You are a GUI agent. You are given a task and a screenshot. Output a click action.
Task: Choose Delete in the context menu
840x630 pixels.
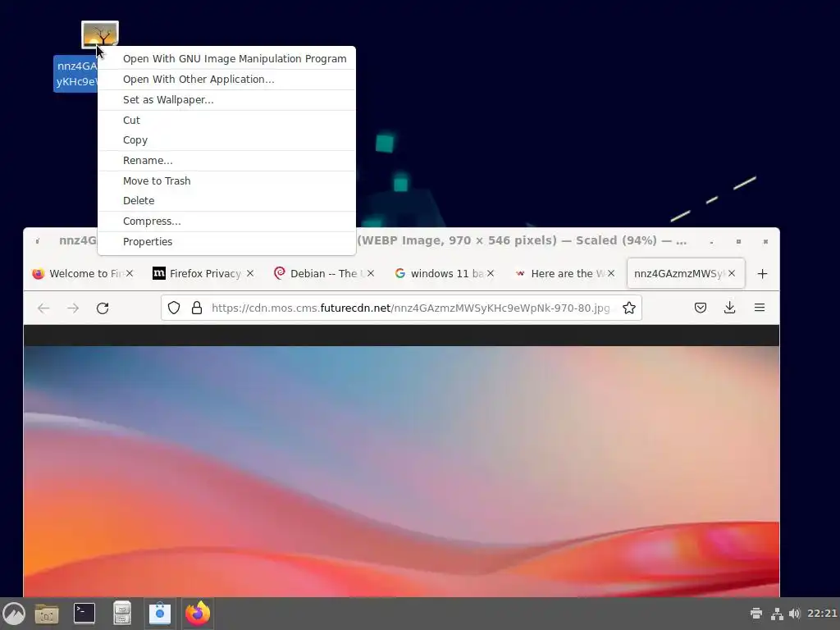tap(226, 201)
